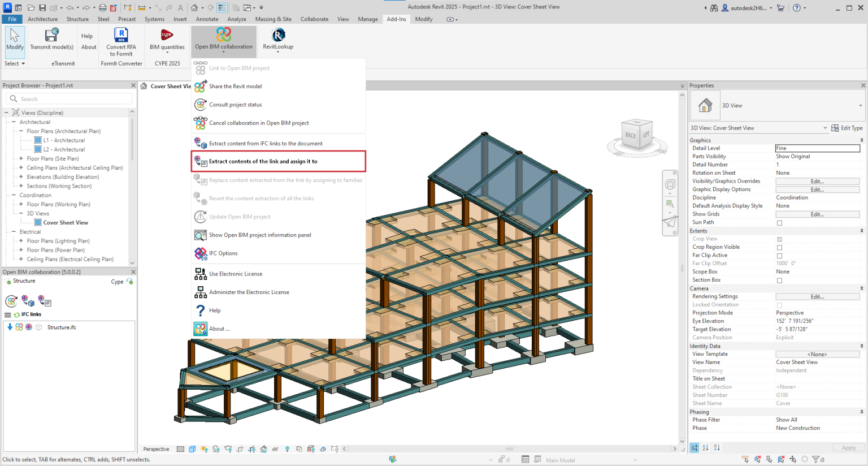The width and height of the screenshot is (868, 466).
Task: Open Help in the Open BIM menu
Action: point(216,310)
